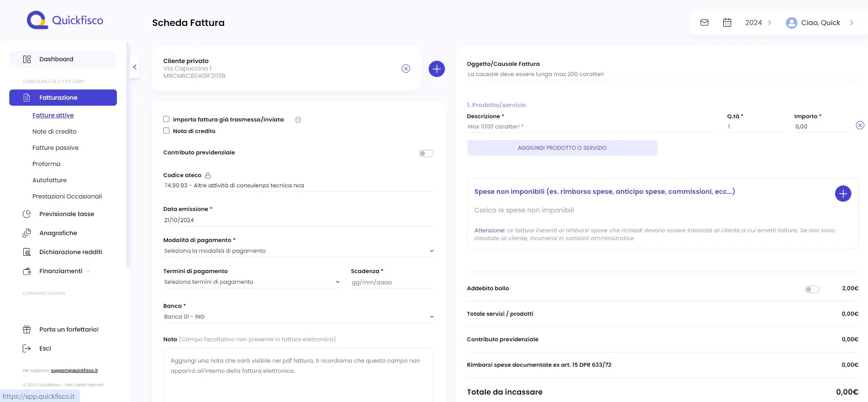Click the Data emissione field
This screenshot has width=868, height=402.
298,220
